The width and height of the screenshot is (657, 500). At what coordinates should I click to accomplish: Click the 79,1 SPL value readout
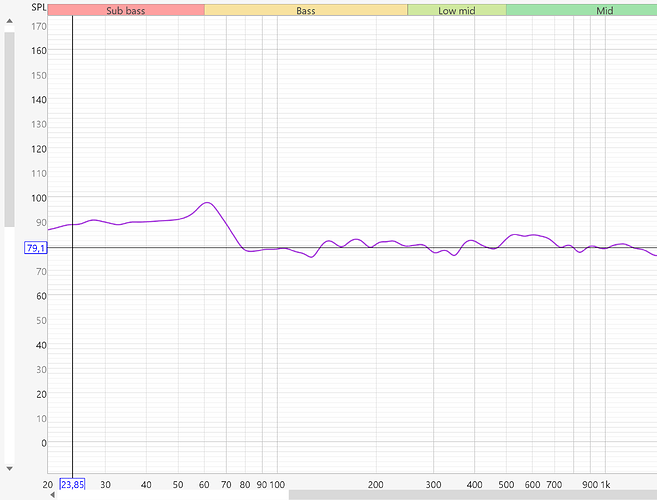click(x=36, y=248)
